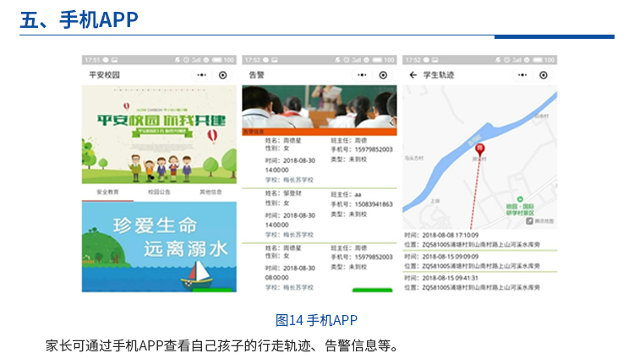Open the more options dots in 学生轨迹
The image size is (634, 364).
tap(522, 74)
